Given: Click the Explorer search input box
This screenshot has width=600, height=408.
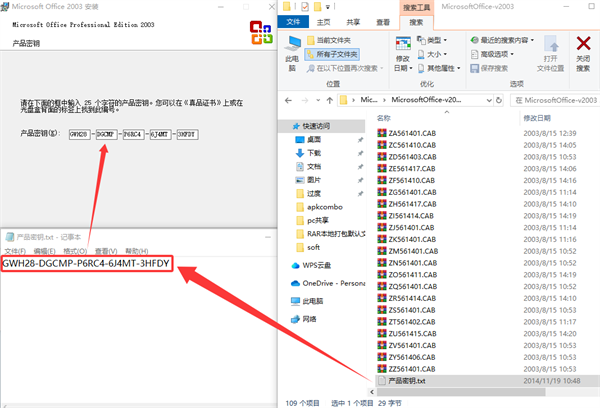Looking at the screenshot, I should tap(556, 100).
